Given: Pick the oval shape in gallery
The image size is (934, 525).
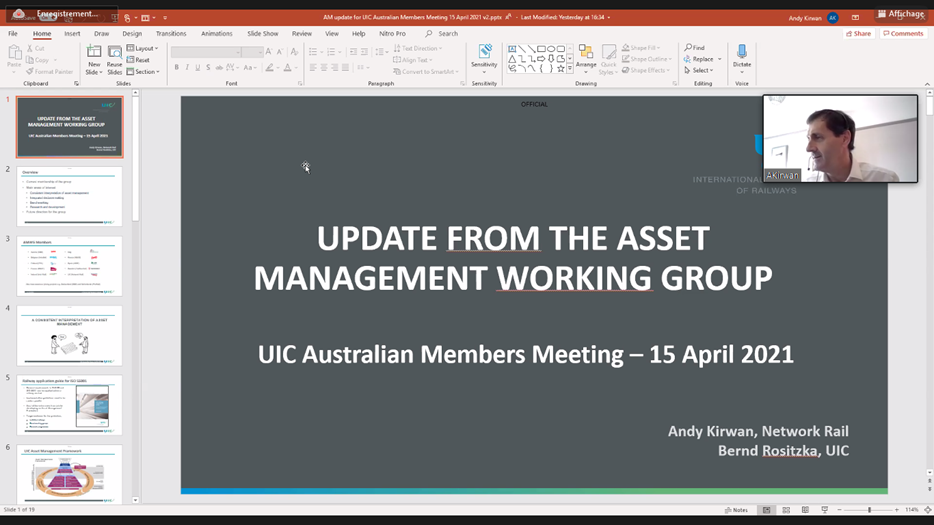Looking at the screenshot, I should (551, 49).
